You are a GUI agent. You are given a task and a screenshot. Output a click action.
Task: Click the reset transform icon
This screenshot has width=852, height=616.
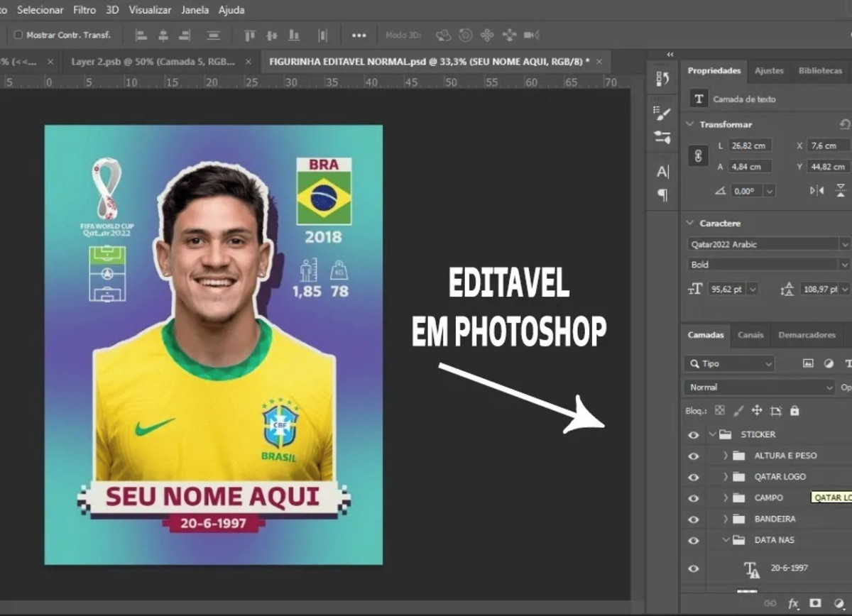(845, 124)
